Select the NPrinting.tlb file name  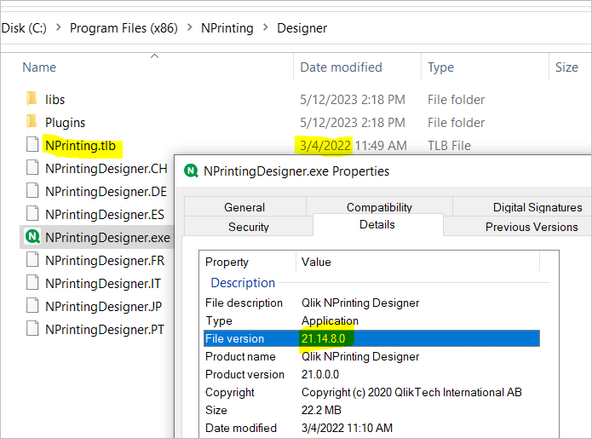click(x=80, y=145)
